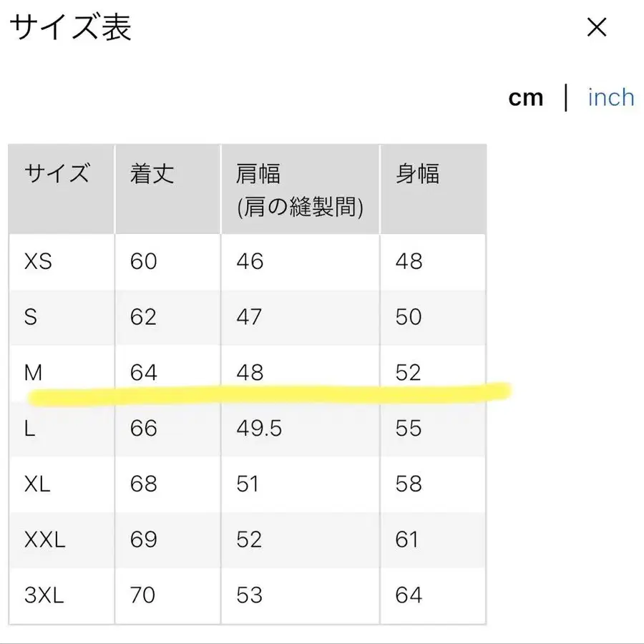Select the サイズ column header

[x=57, y=174]
